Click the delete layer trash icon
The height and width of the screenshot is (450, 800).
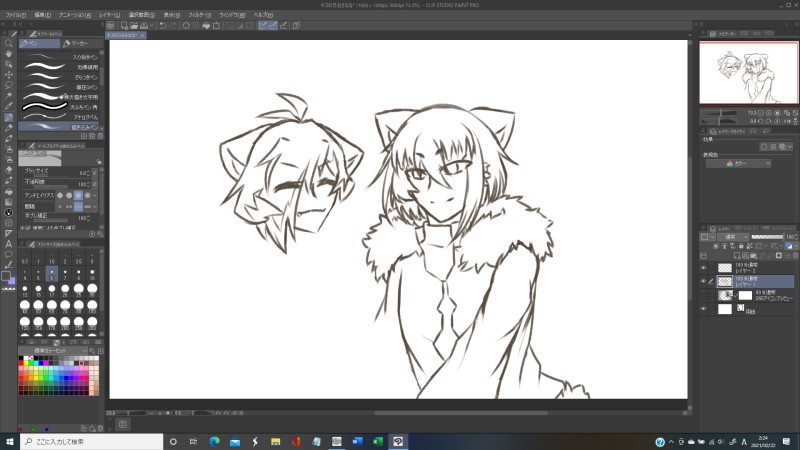click(x=795, y=256)
